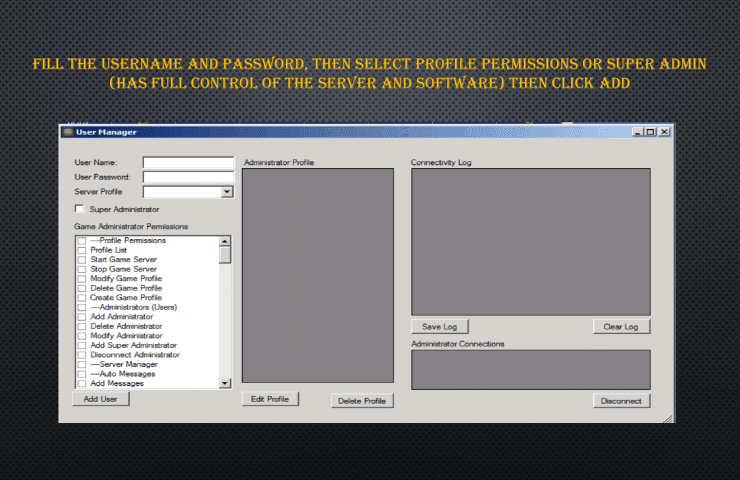Click inside the Administrator Profile list

(x=318, y=276)
